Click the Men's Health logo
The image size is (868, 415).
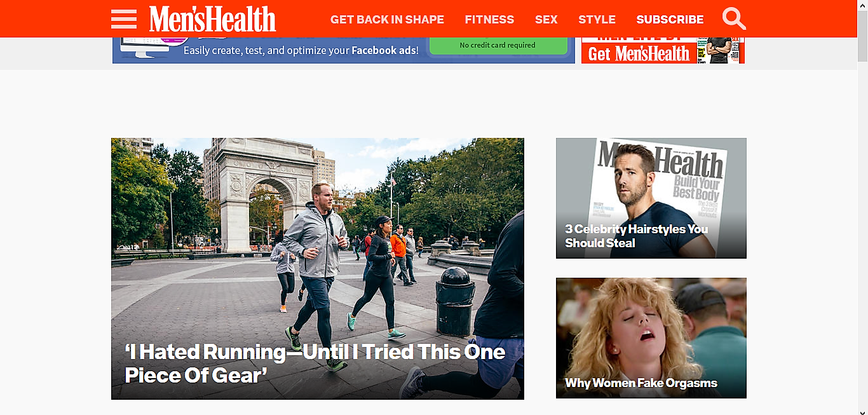[213, 19]
